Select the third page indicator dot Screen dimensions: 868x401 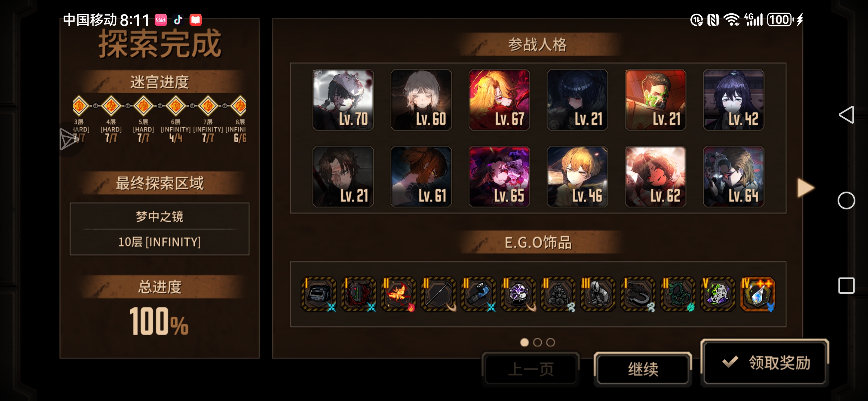coord(550,342)
